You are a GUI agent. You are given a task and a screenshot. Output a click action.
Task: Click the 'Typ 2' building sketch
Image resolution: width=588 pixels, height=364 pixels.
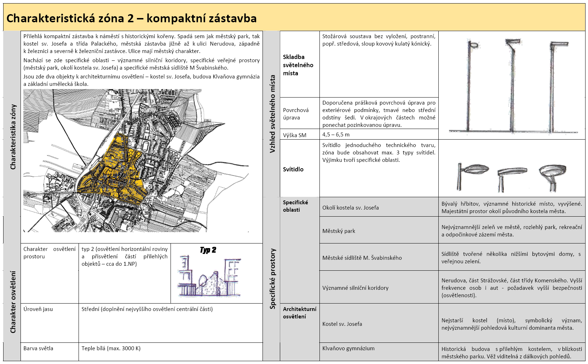coord(209,271)
